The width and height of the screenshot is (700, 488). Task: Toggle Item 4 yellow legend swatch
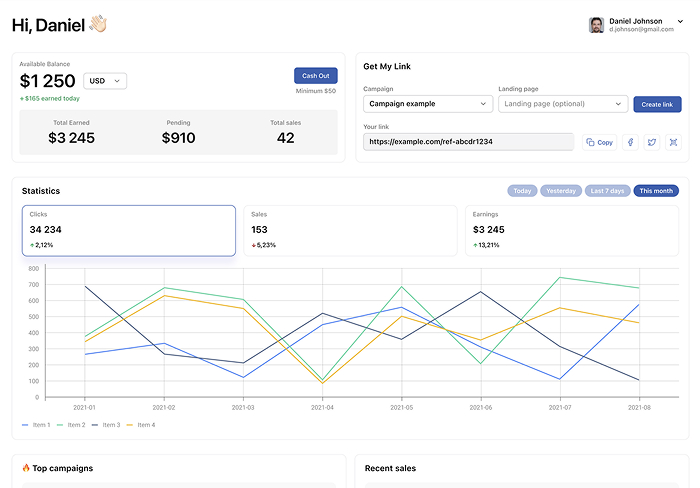point(130,425)
